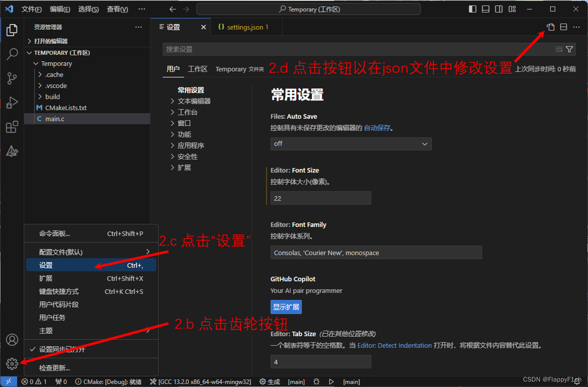
Task: Open Explorer panel More Actions ellipsis
Action: coord(138,27)
